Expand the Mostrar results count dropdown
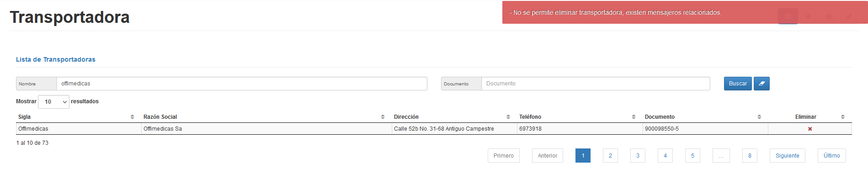 pos(53,102)
